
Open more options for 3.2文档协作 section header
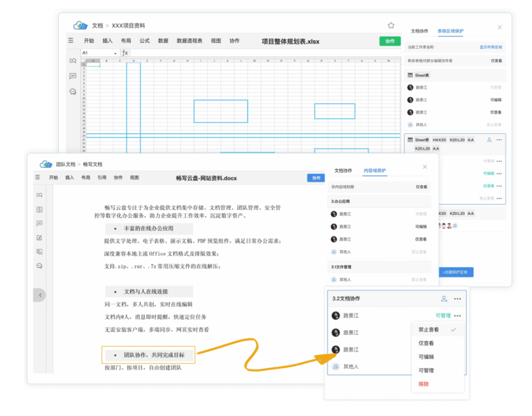point(457,299)
